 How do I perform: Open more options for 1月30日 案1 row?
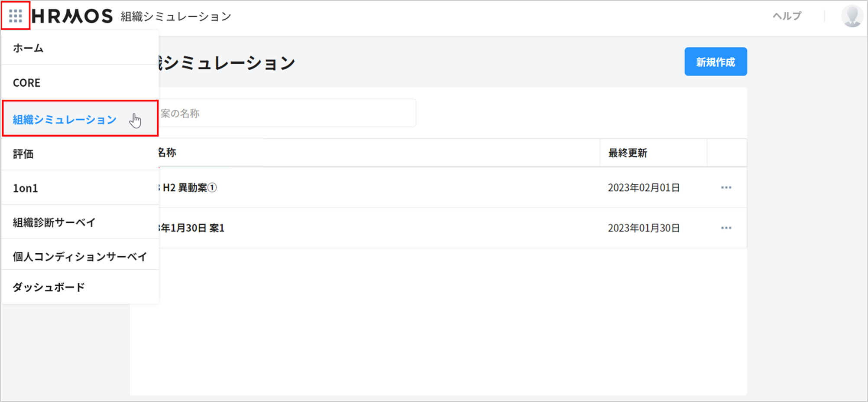coord(726,228)
